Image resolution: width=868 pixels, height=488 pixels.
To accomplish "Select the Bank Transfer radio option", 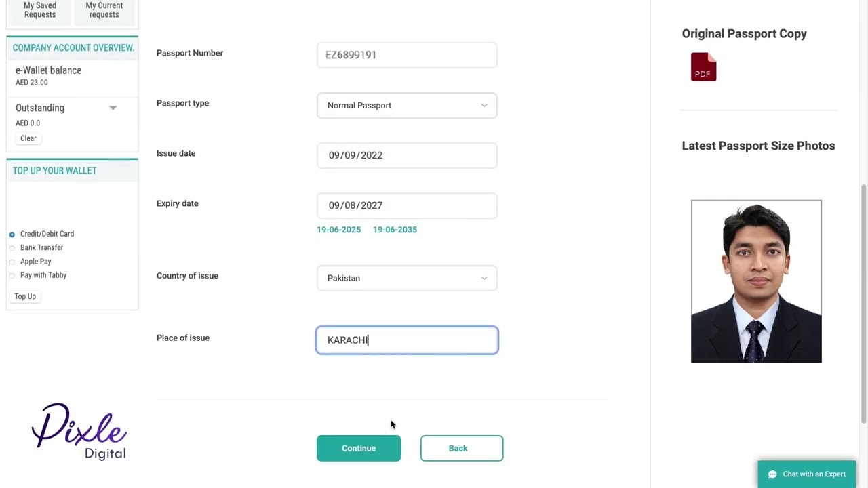I will [x=12, y=248].
